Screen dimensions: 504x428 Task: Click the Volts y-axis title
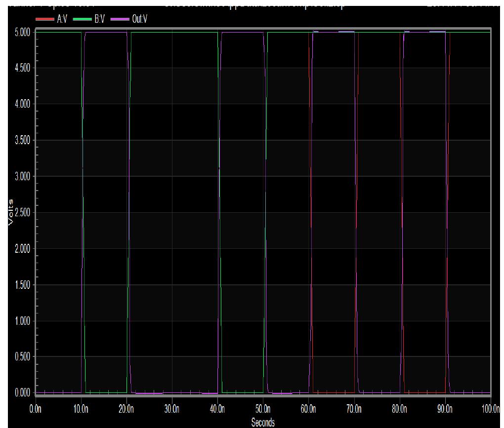click(x=11, y=212)
